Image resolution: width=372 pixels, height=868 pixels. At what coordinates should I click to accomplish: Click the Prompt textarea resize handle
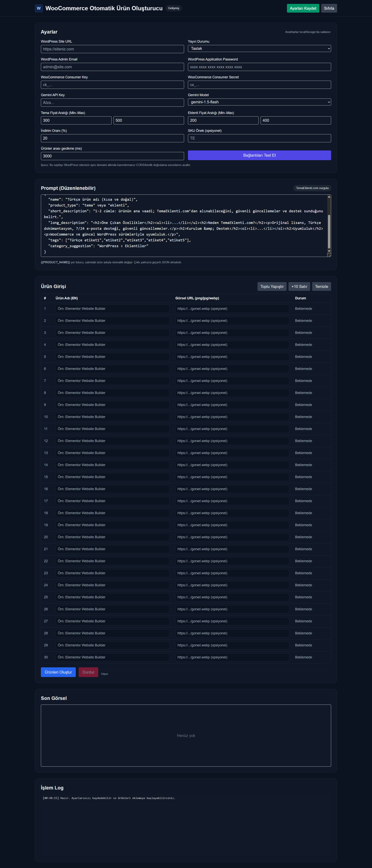pos(329,255)
